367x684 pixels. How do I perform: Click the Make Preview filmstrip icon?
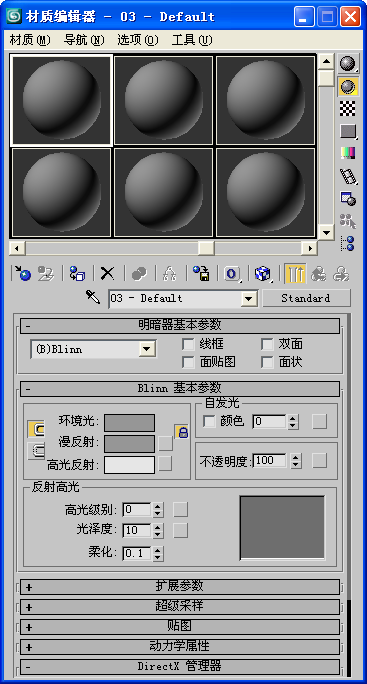click(348, 176)
